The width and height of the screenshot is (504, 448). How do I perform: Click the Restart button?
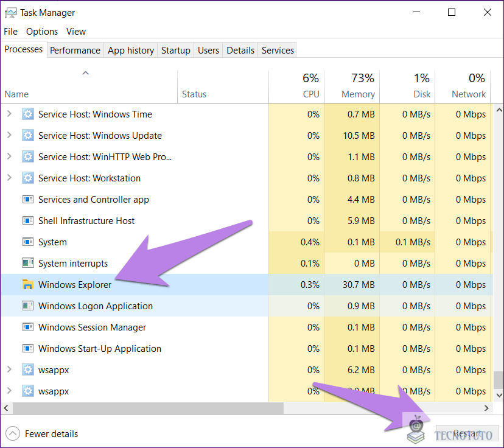[467, 433]
